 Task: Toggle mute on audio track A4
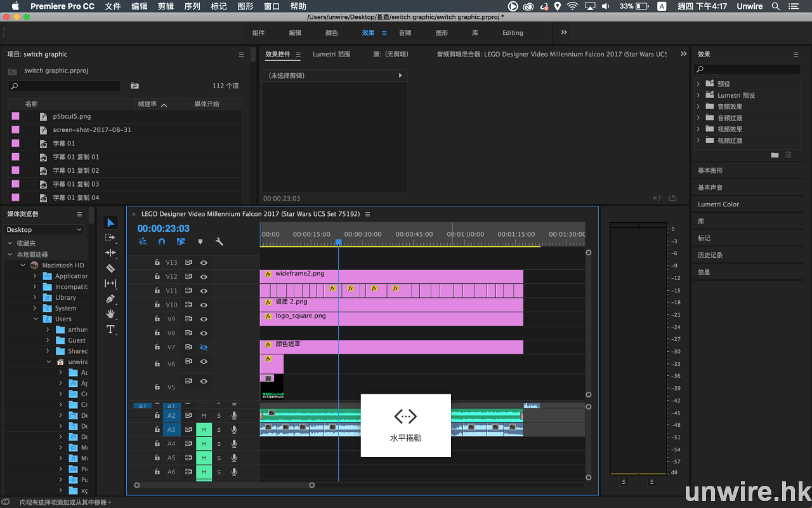(204, 444)
